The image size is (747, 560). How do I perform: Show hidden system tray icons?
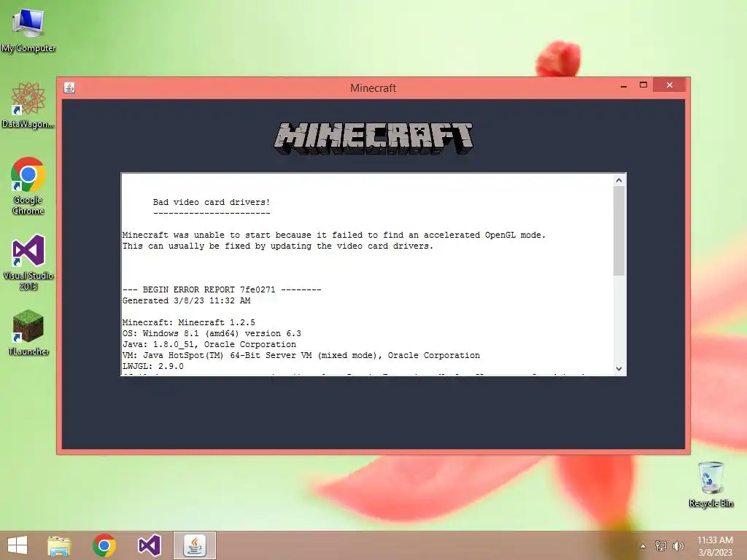(643, 546)
